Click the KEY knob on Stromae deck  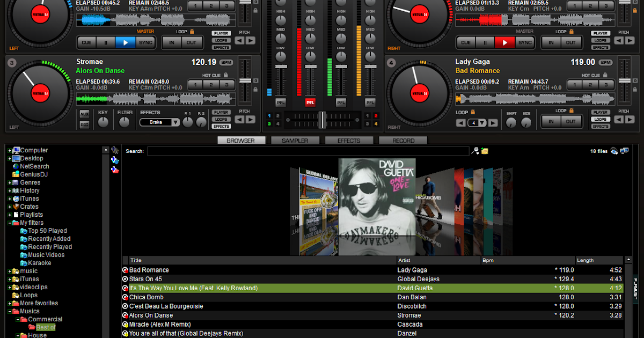click(103, 122)
